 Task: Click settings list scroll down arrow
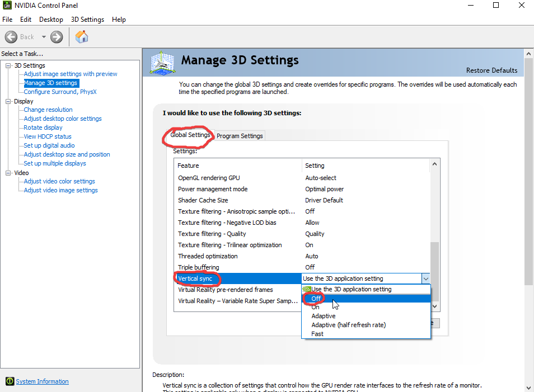tap(434, 306)
